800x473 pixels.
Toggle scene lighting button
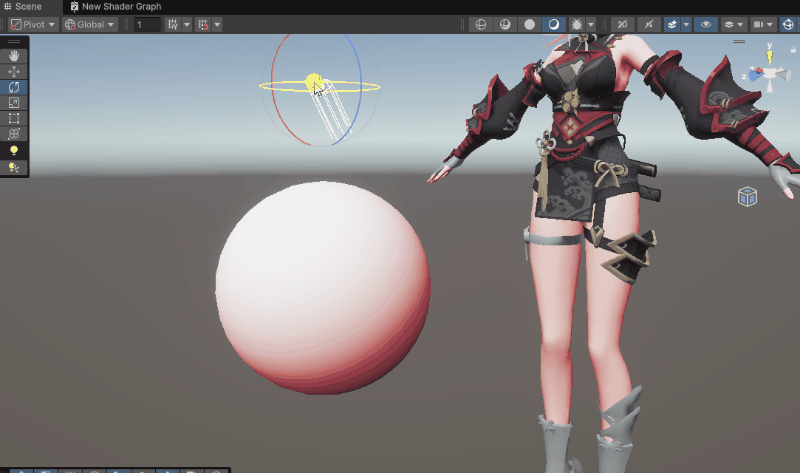coord(648,24)
